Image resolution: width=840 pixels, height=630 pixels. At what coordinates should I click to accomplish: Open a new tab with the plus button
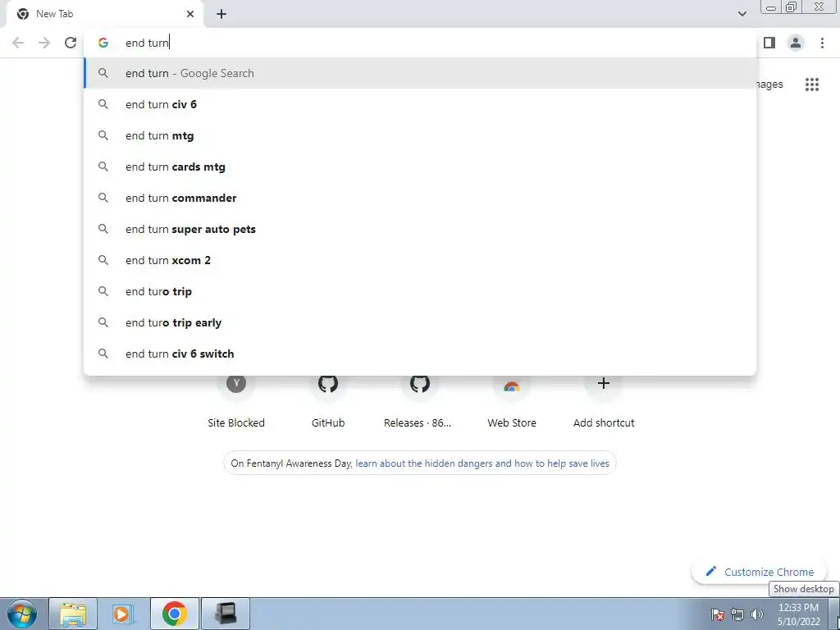coord(221,14)
